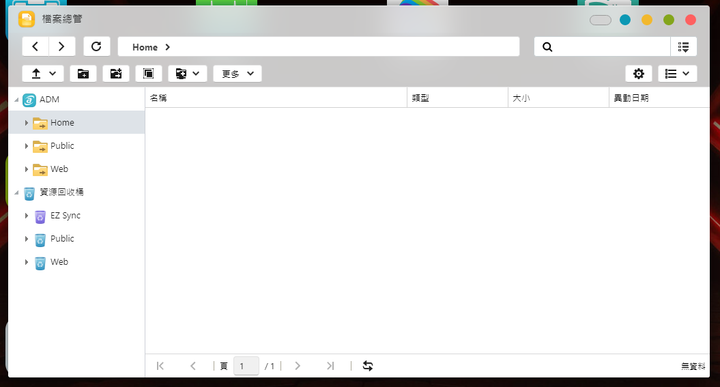Sort by 異動日期 column header
The width and height of the screenshot is (720, 387).
[659, 98]
